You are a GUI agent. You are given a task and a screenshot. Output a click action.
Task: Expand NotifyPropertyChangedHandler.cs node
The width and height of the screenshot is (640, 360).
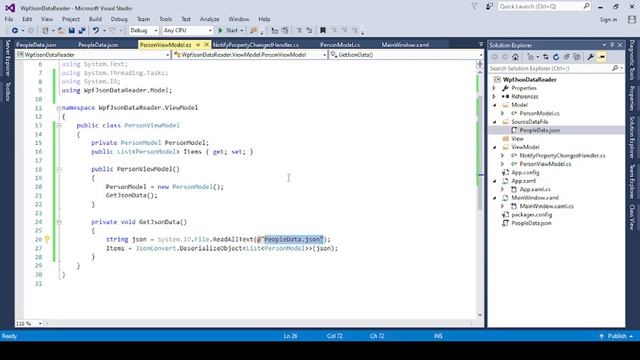tap(503, 156)
